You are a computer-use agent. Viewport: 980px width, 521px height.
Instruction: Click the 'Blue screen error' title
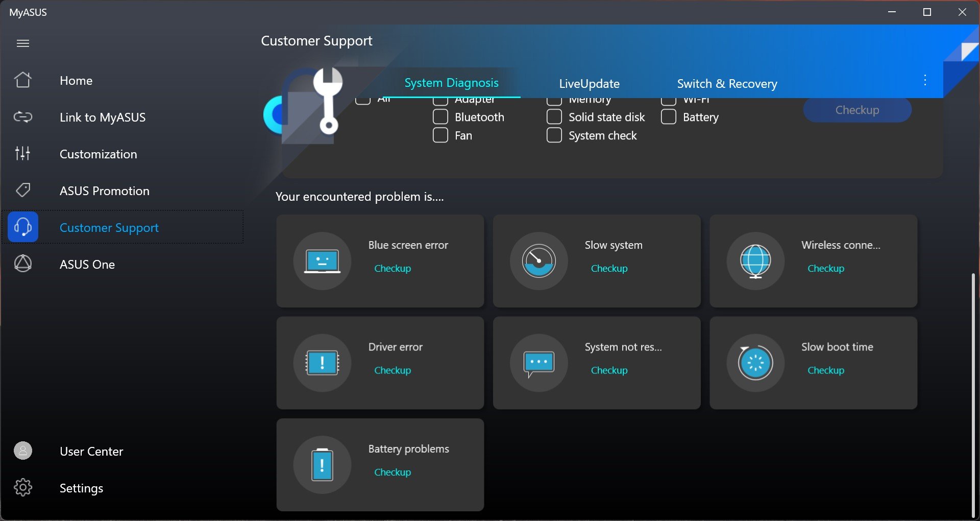[x=408, y=245]
